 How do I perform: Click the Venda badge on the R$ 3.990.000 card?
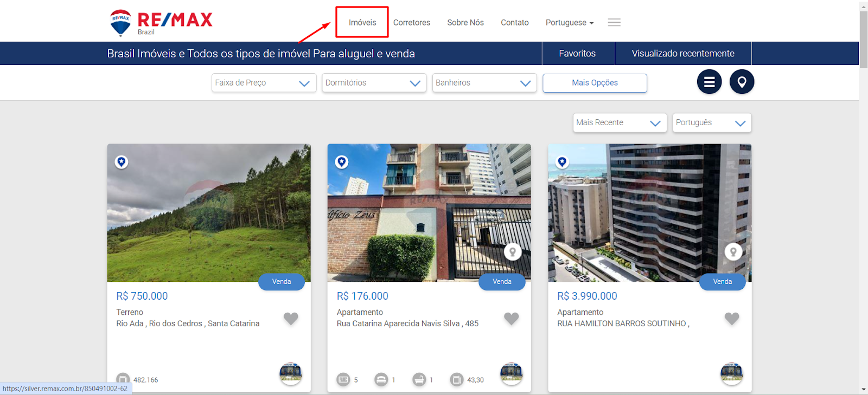point(723,282)
